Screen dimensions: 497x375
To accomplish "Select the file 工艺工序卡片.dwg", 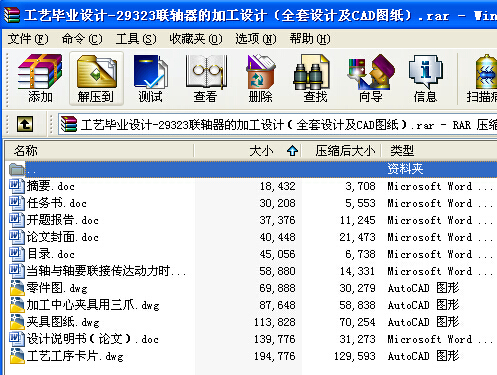I will coord(75,356).
